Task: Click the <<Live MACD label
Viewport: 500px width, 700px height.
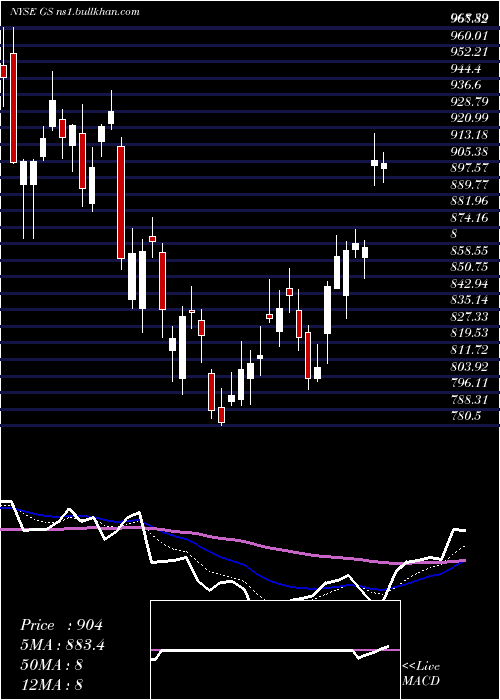Action: pos(421,674)
